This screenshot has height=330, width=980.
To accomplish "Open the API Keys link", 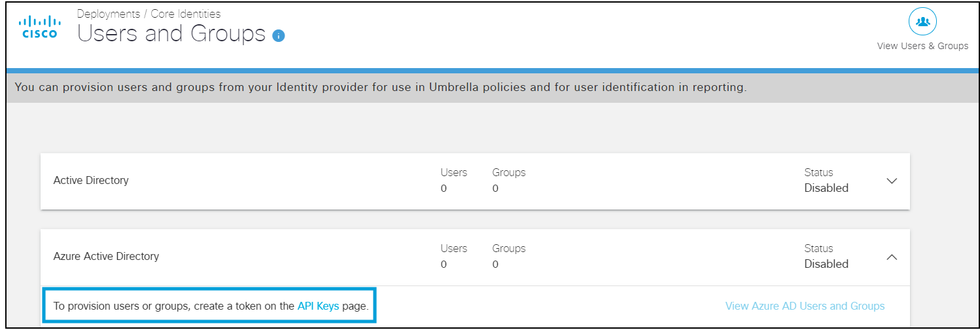I will click(x=318, y=306).
